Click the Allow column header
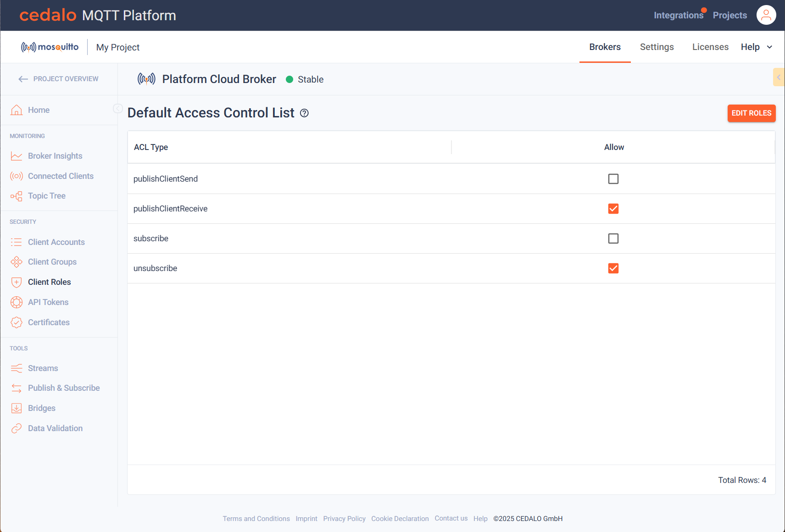The width and height of the screenshot is (785, 532). click(x=614, y=147)
